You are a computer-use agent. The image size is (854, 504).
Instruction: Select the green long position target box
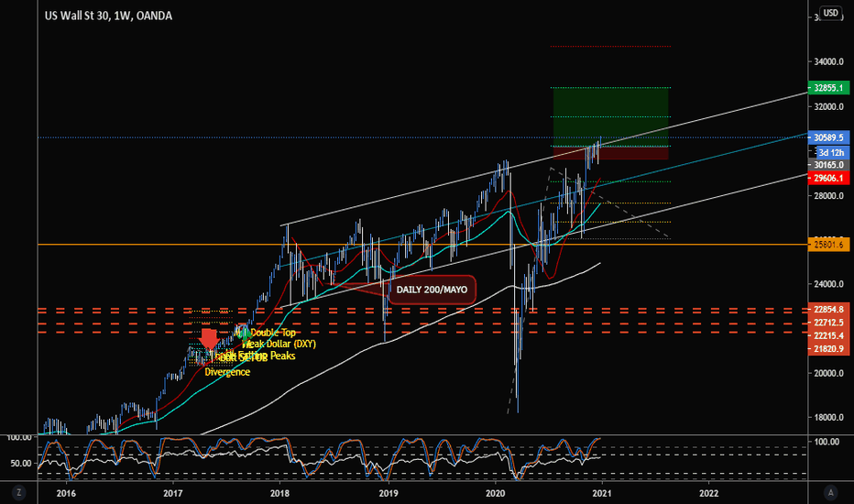point(610,116)
